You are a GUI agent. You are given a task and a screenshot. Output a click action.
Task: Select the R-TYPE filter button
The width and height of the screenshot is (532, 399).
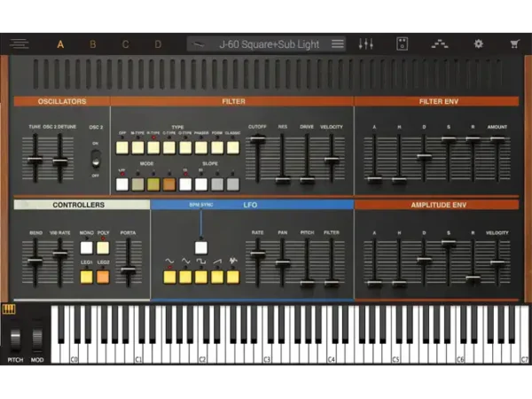(x=153, y=147)
